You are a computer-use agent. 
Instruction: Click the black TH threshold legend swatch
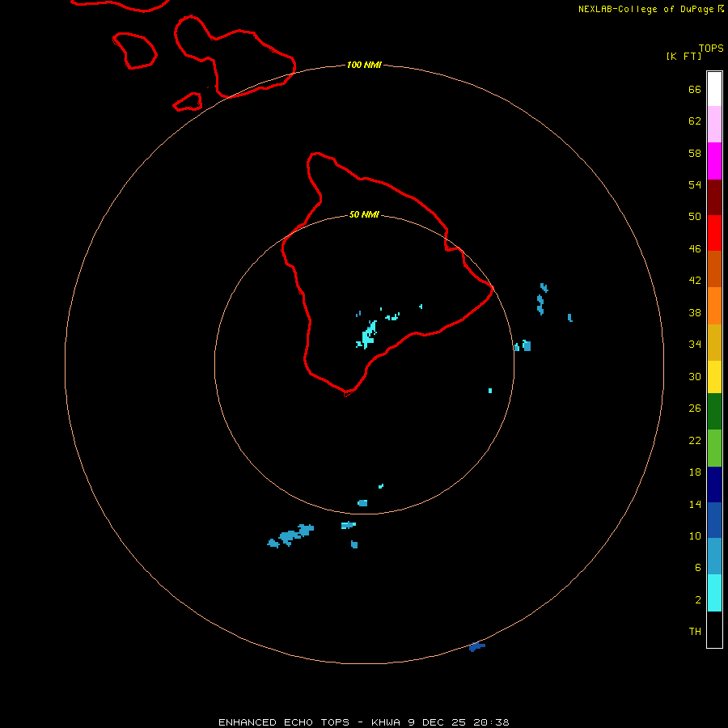click(714, 629)
